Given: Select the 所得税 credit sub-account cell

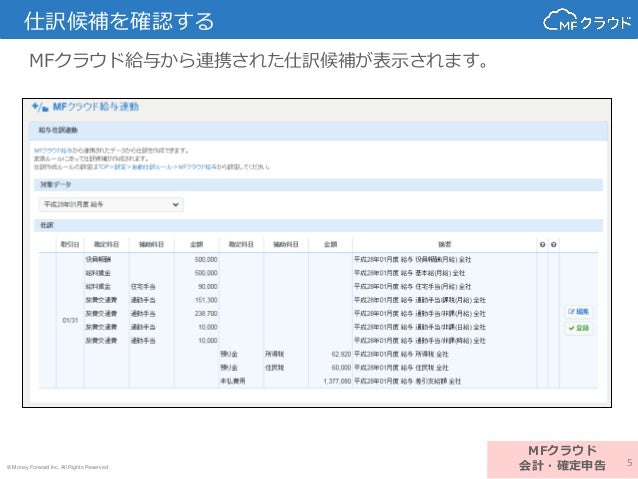Looking at the screenshot, I should click(274, 354).
